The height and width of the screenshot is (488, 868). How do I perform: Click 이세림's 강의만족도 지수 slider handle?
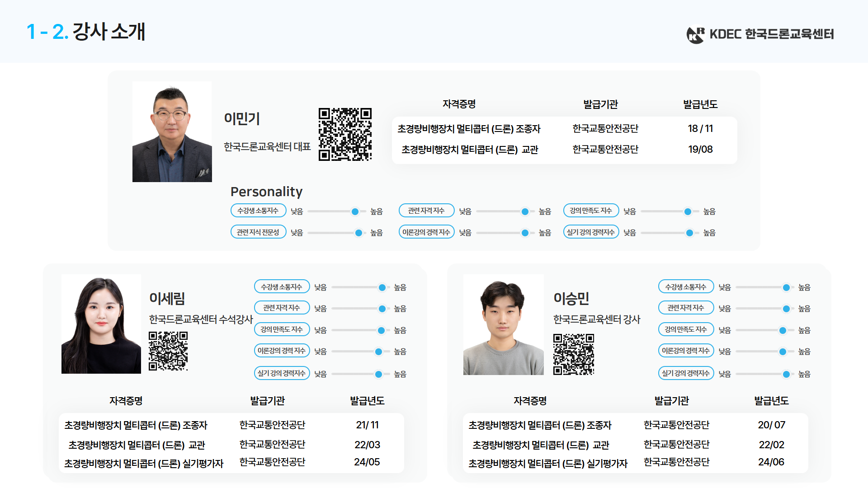click(x=381, y=330)
